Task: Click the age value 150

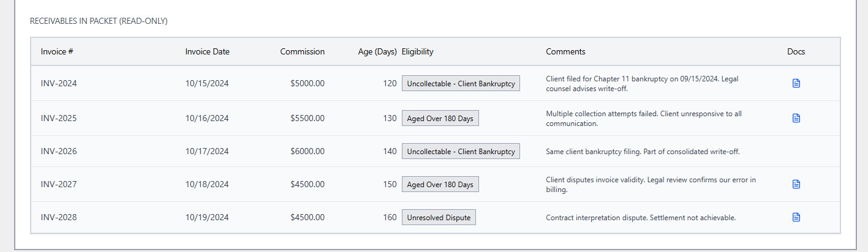Action: [x=390, y=184]
